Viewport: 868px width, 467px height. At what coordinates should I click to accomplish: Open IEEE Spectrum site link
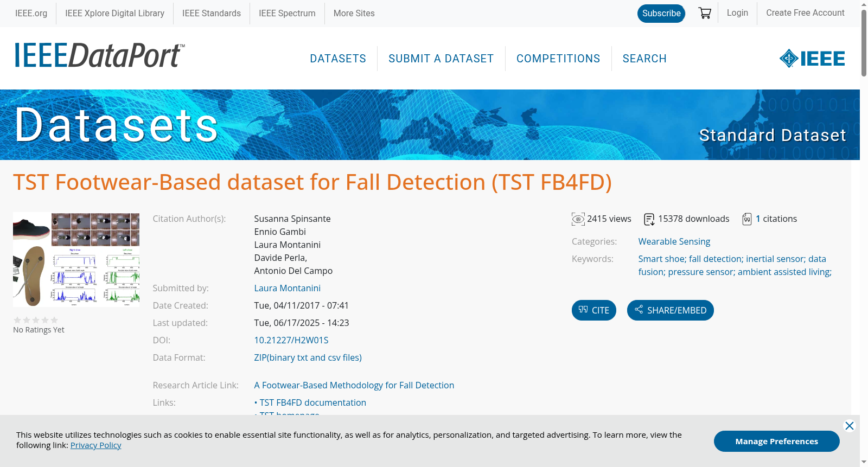click(287, 13)
